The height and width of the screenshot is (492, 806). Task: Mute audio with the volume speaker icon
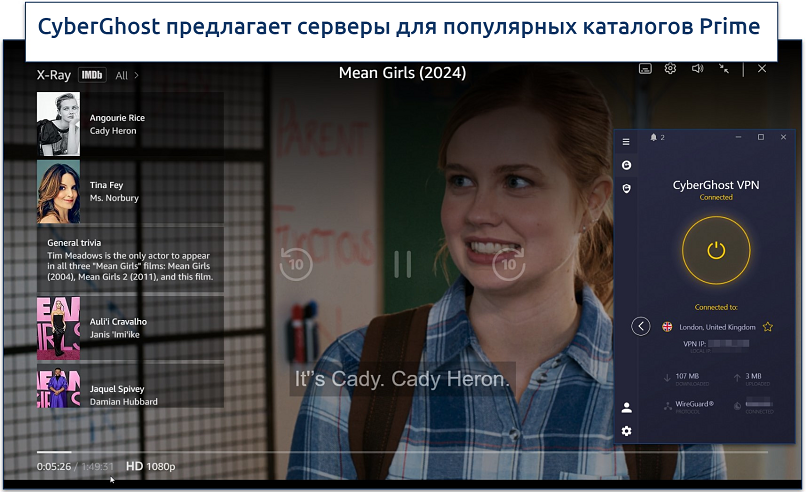tap(698, 68)
